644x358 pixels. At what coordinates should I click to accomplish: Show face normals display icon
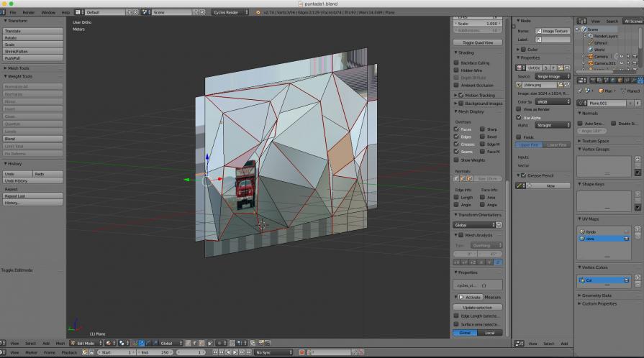point(469,178)
